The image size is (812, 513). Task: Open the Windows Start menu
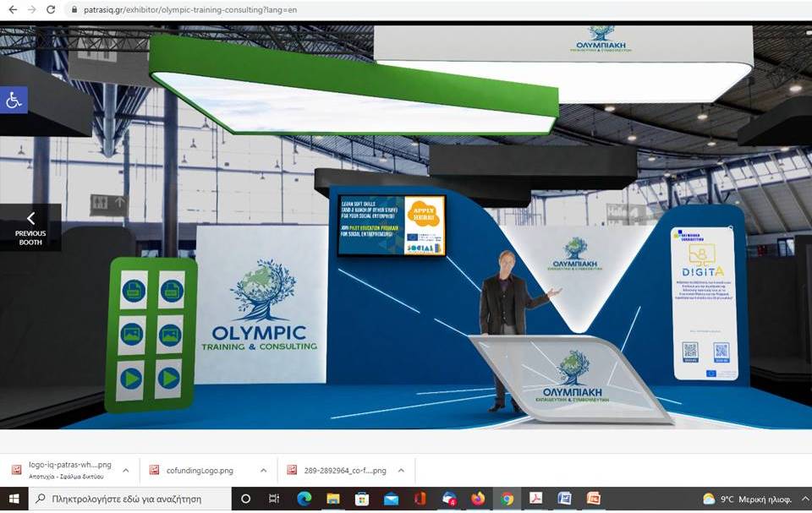[x=14, y=499]
